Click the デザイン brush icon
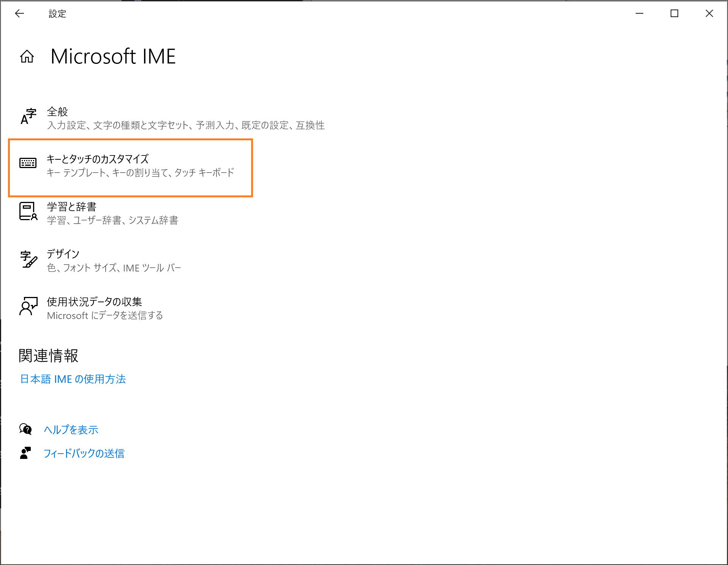Viewport: 728px width, 565px height. pos(28,259)
